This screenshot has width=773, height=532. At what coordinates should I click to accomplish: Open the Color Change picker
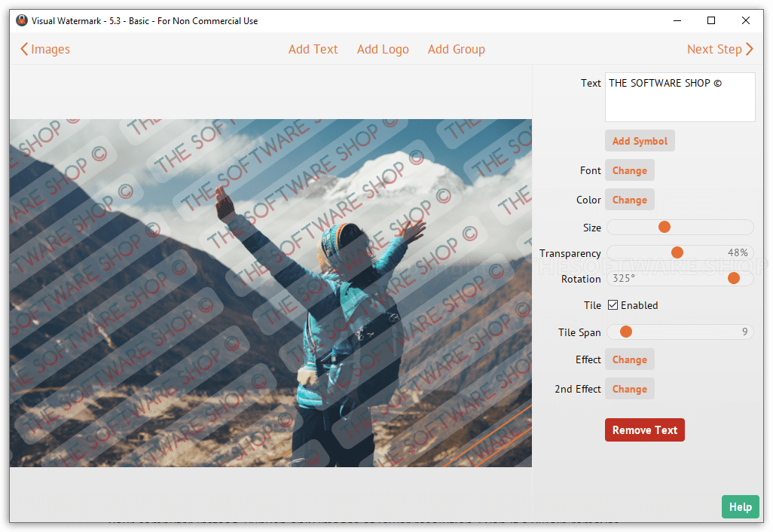coord(629,200)
